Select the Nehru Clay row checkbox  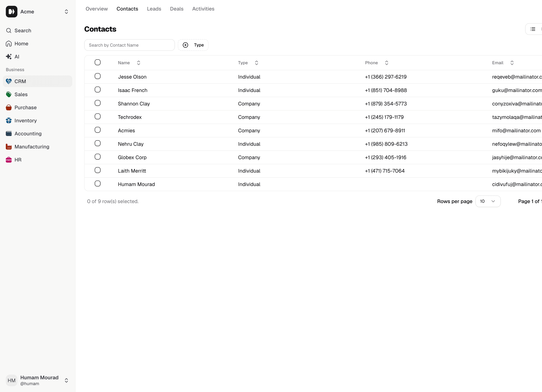point(97,143)
